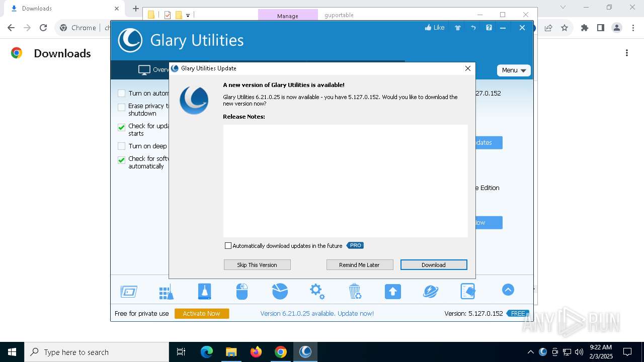Go back in Chrome
The image size is (644, 362).
[x=11, y=28]
